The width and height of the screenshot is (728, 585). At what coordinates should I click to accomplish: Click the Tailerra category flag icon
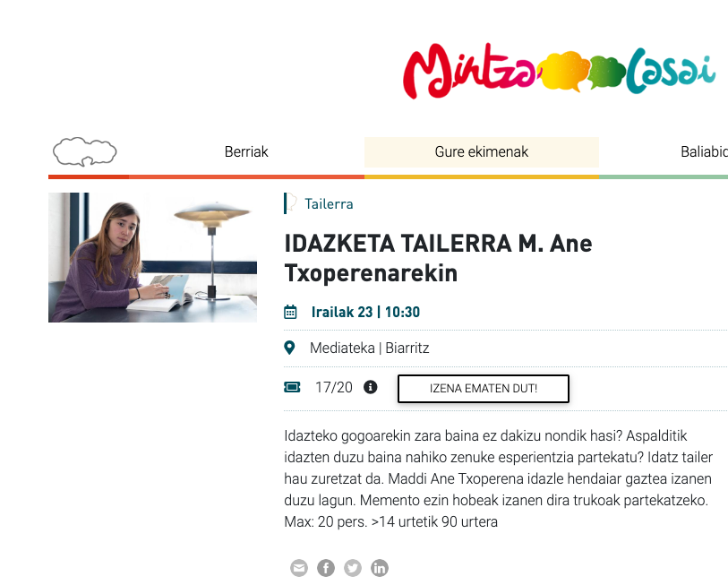click(x=291, y=203)
